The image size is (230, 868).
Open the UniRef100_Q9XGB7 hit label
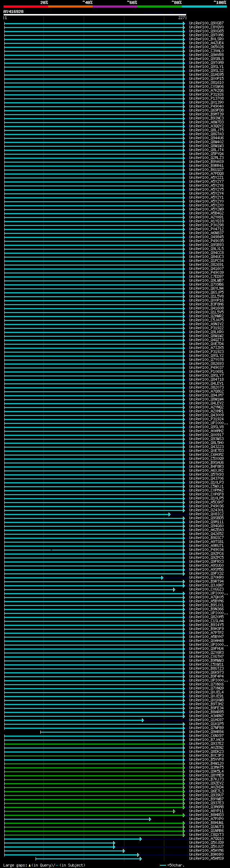pyautogui.click(x=206, y=23)
